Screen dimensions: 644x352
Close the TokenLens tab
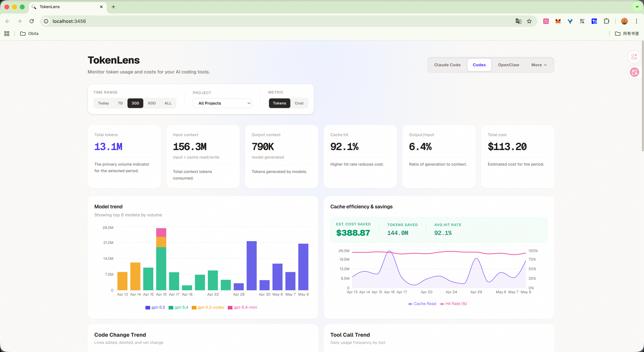tap(101, 7)
